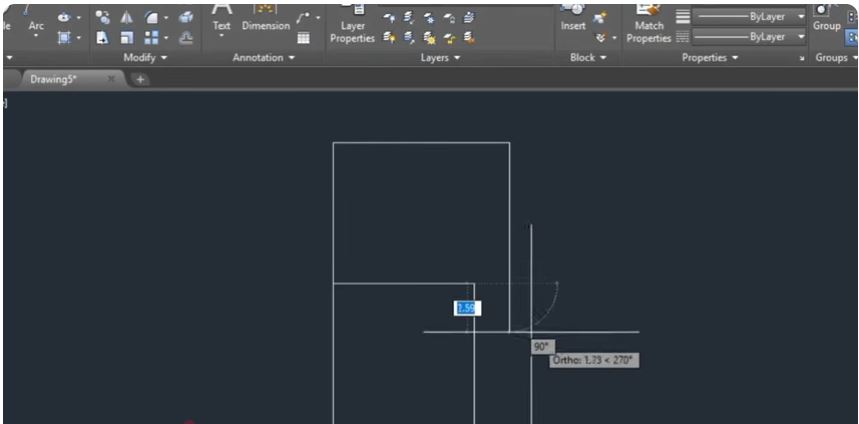Open the Fillet tool dropdown arrow

point(165,18)
